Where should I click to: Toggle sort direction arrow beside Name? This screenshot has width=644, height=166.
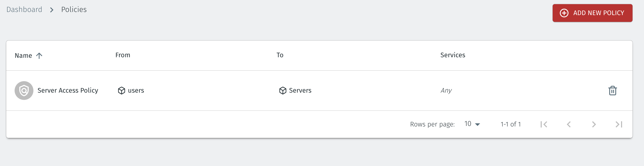click(39, 55)
